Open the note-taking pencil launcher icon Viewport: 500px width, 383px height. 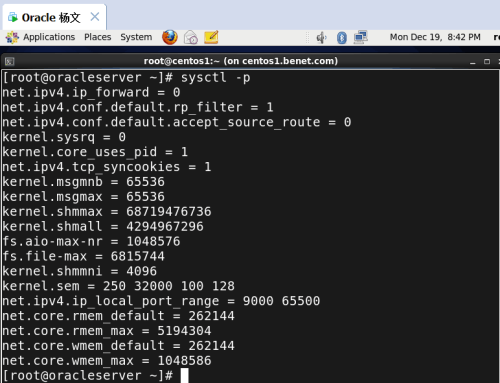point(211,37)
